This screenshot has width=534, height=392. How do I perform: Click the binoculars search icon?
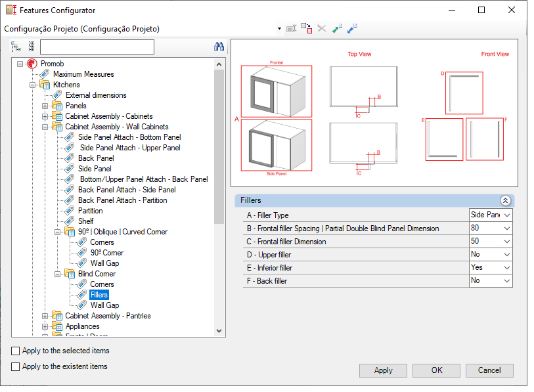pyautogui.click(x=219, y=47)
